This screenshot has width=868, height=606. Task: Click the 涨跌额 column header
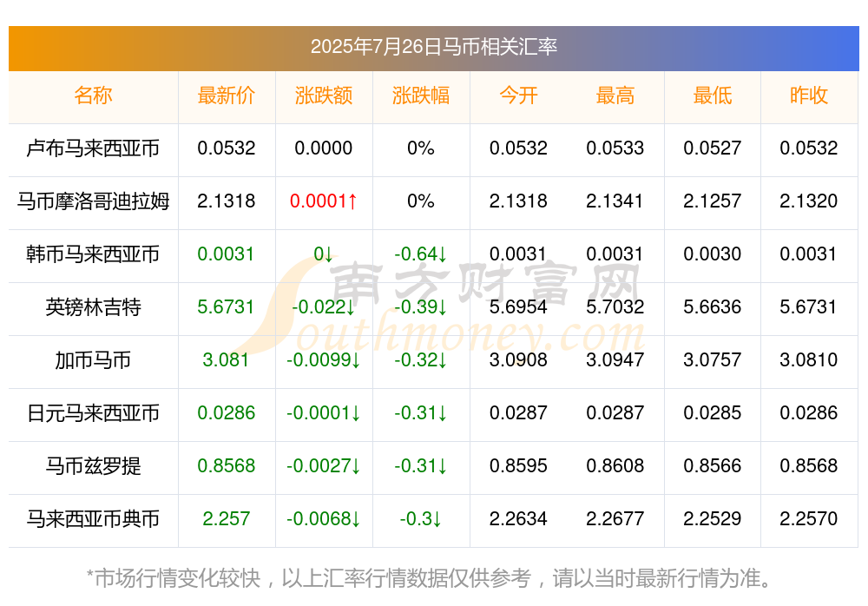click(x=323, y=96)
